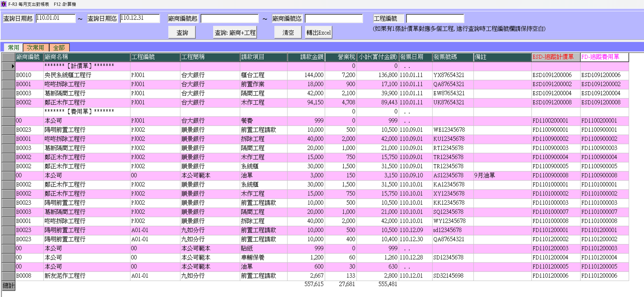Focus the 查詢日期迄 date field

tap(140, 18)
